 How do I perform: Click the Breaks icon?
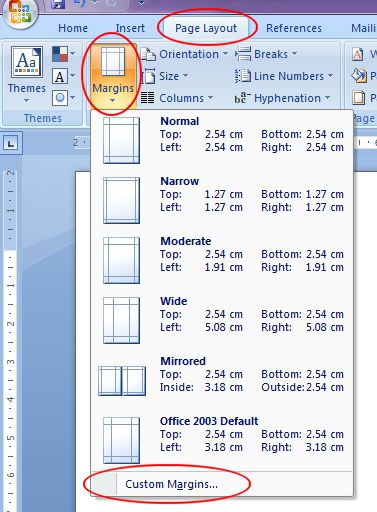(x=243, y=54)
